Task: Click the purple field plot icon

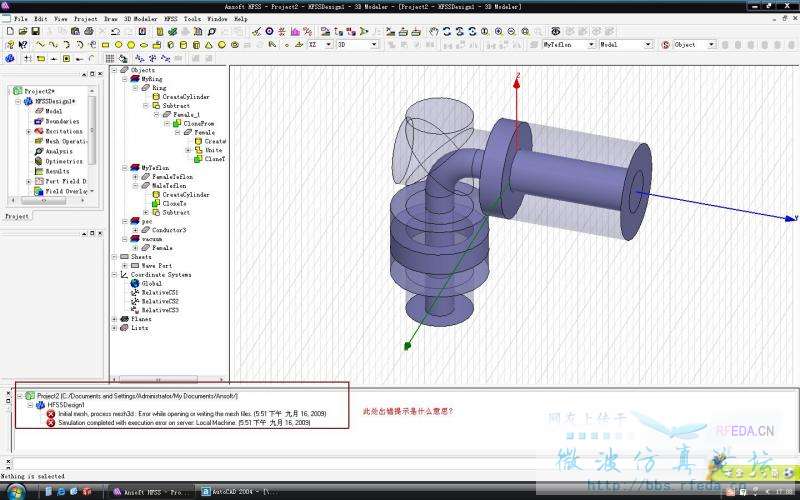Action: coord(295,31)
